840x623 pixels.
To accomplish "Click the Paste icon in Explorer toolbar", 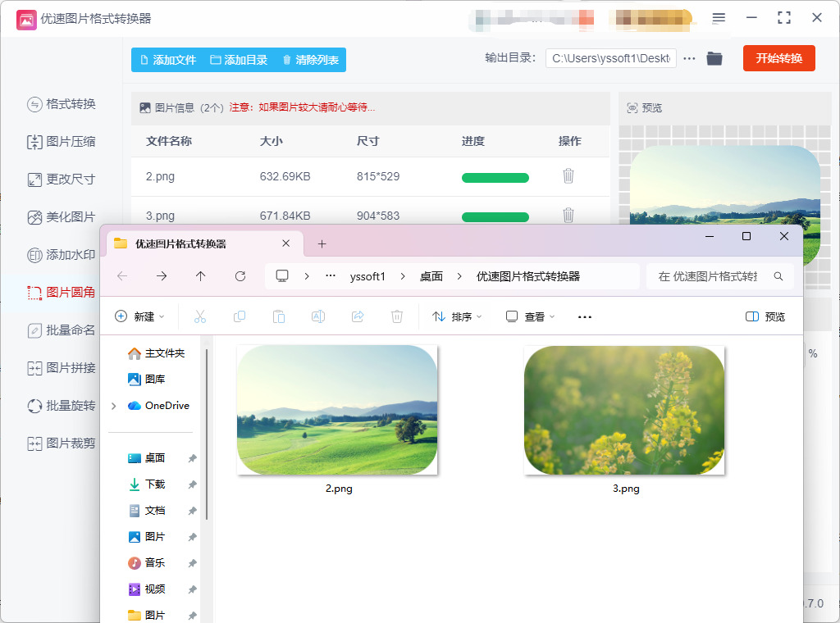I will 279,317.
